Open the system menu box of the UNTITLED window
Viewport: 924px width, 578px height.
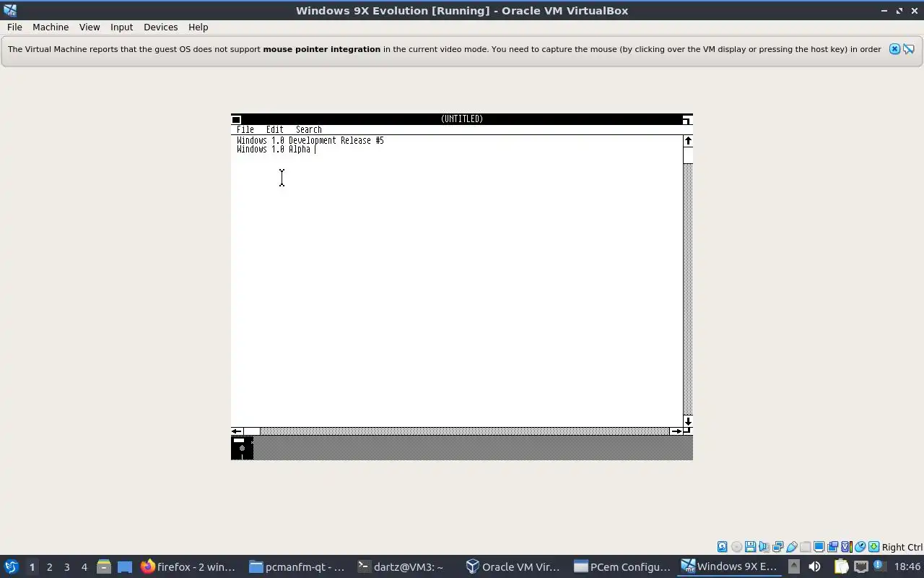click(236, 119)
